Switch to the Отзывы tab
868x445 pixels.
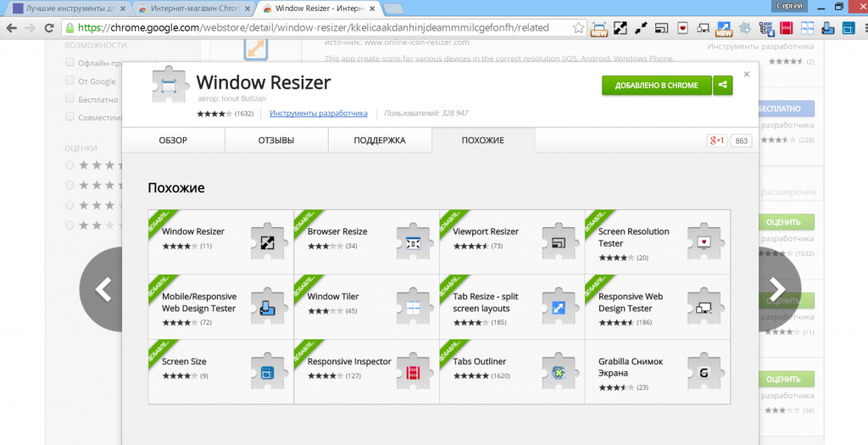coord(276,140)
